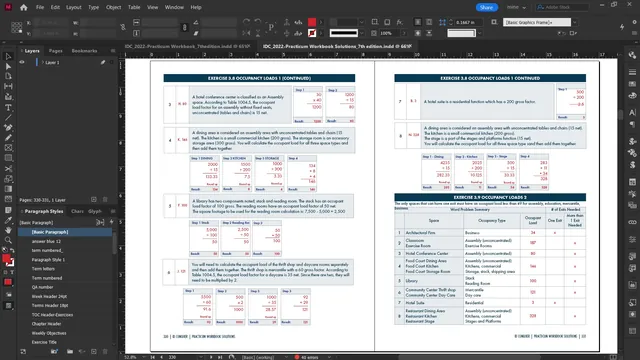Switch to the Pages tab
Viewport: 640px width, 360px height.
(56, 51)
